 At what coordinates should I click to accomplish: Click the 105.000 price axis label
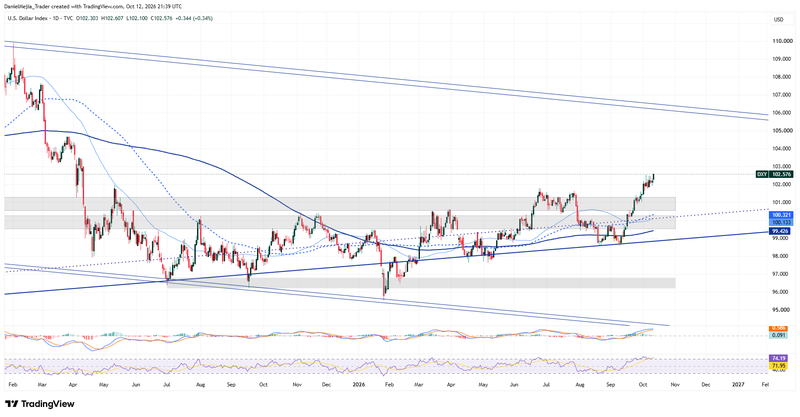(x=782, y=131)
